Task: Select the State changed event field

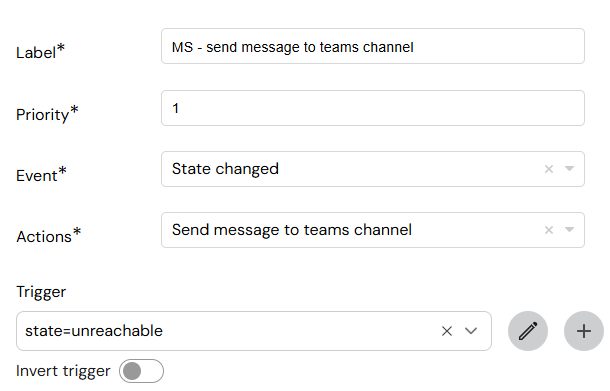Action: pos(373,169)
